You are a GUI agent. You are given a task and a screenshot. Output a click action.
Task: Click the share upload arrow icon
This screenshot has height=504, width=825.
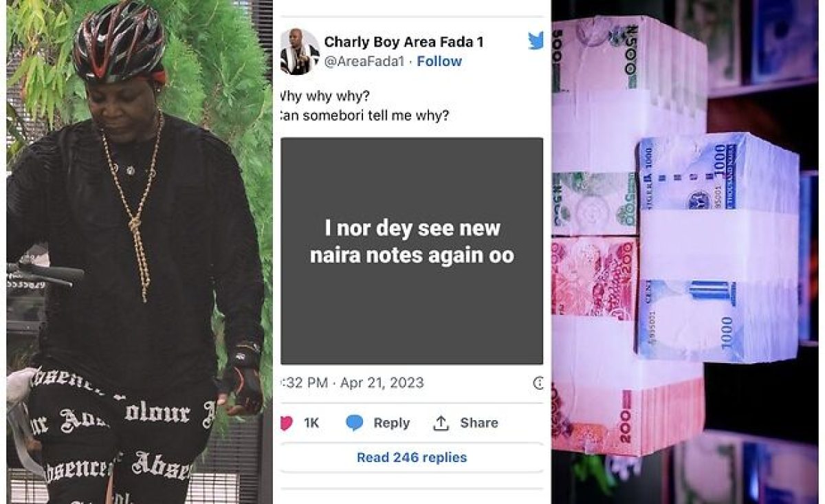[x=441, y=424]
